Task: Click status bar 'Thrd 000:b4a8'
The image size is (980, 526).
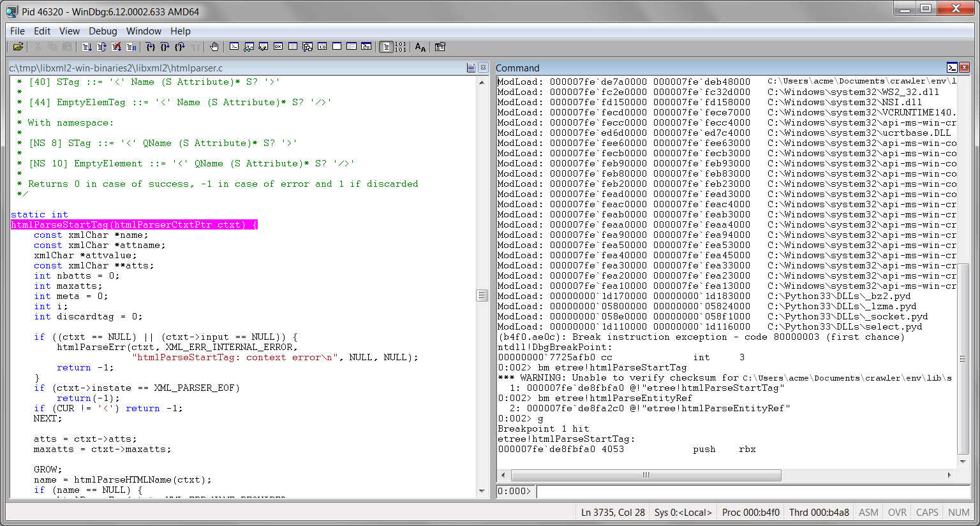Action: pyautogui.click(x=819, y=512)
